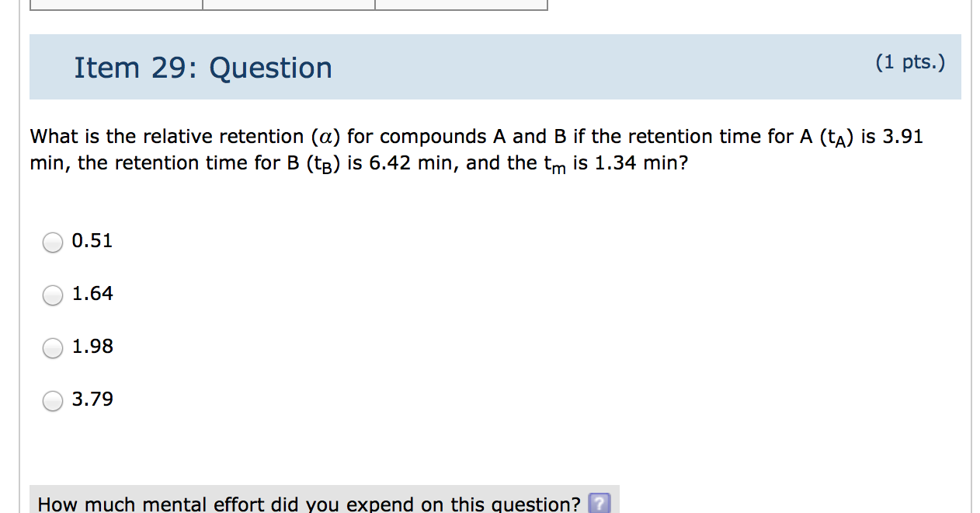Select the radio button beside 0.51
The image size is (980, 513).
(52, 242)
